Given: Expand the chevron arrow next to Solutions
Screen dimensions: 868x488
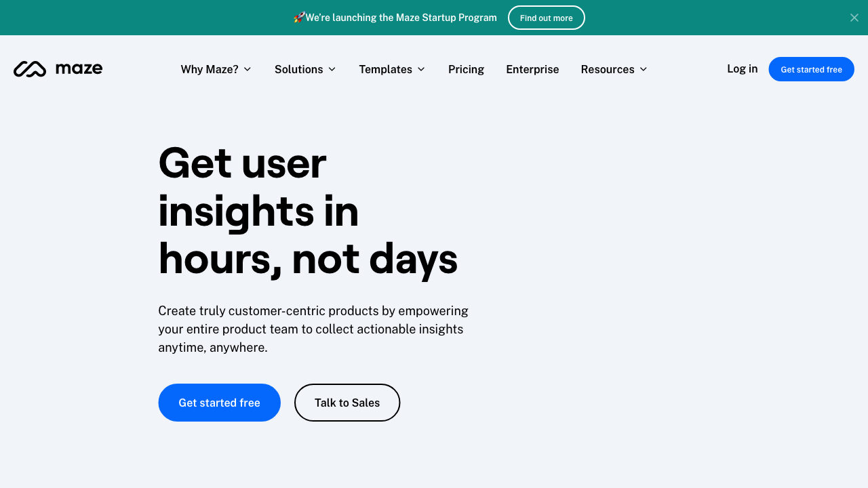Looking at the screenshot, I should pos(332,69).
